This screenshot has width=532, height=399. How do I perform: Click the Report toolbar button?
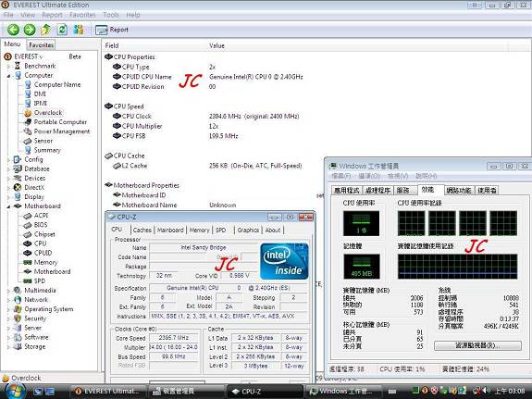coord(112,30)
